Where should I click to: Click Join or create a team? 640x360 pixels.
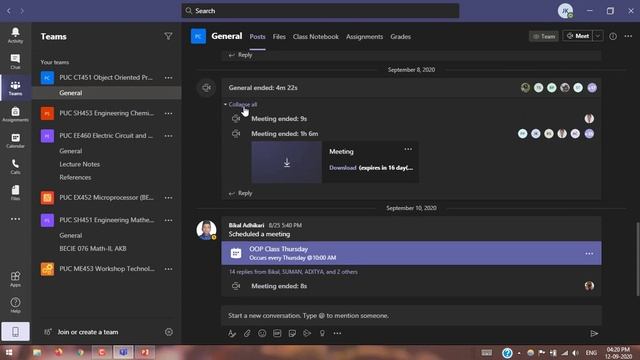[88, 332]
